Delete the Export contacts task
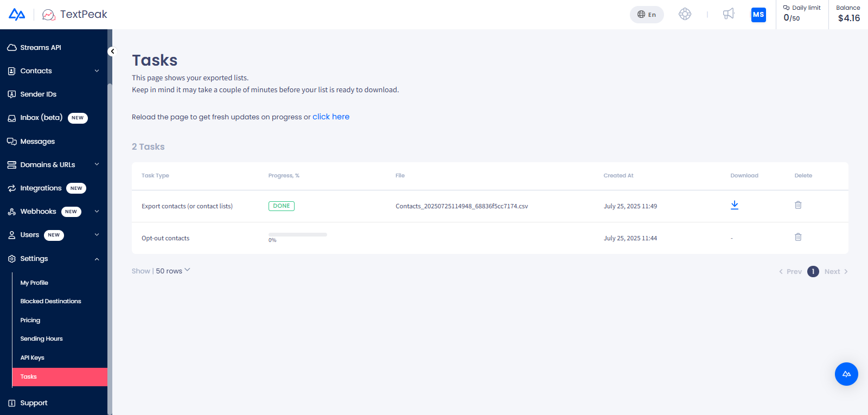Viewport: 868px width, 415px height. point(798,205)
